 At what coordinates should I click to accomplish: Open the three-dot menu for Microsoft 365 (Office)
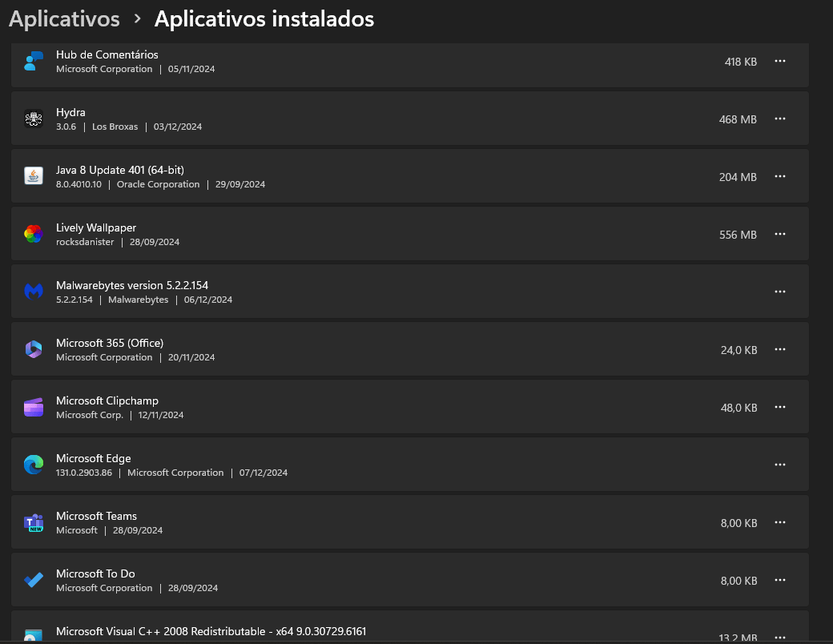click(x=780, y=349)
